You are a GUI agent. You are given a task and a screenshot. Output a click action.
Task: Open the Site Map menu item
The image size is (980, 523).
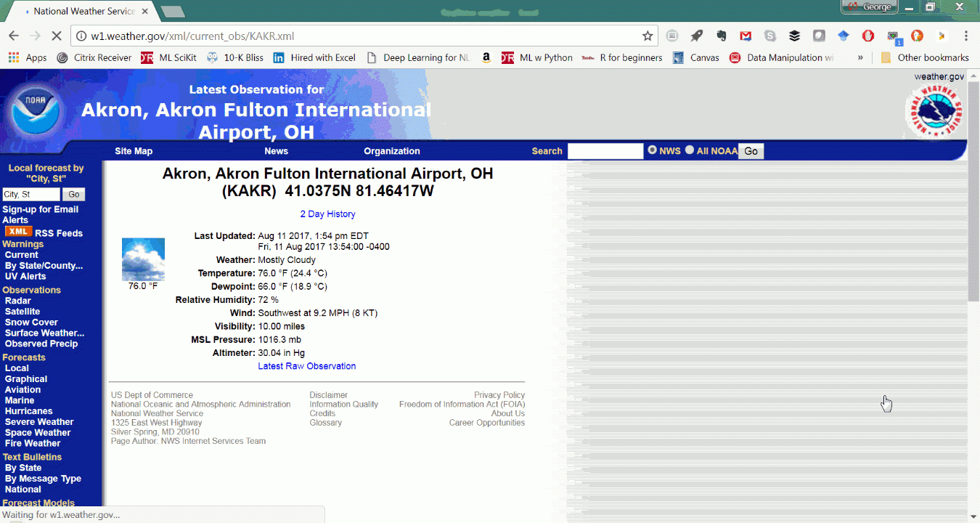(134, 151)
